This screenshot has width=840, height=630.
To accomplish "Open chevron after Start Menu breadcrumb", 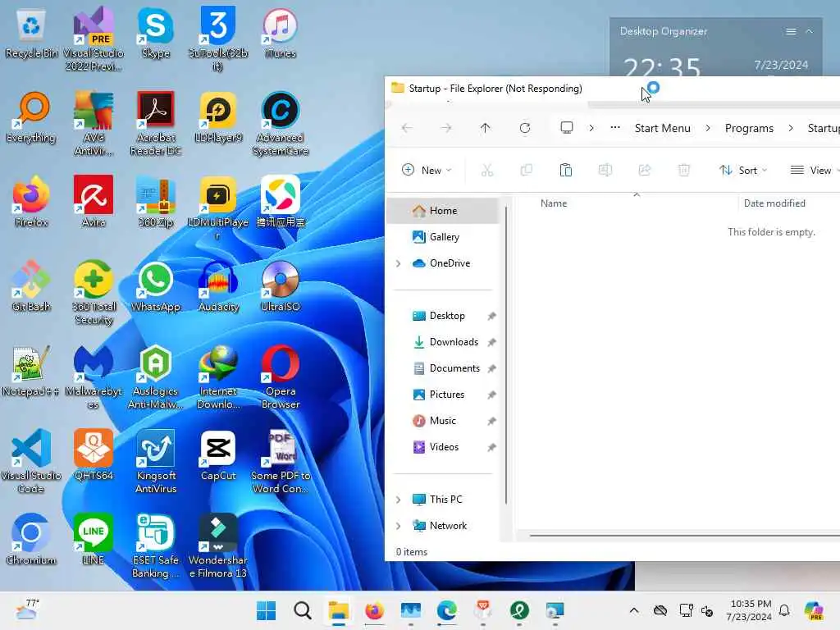I will 708,128.
